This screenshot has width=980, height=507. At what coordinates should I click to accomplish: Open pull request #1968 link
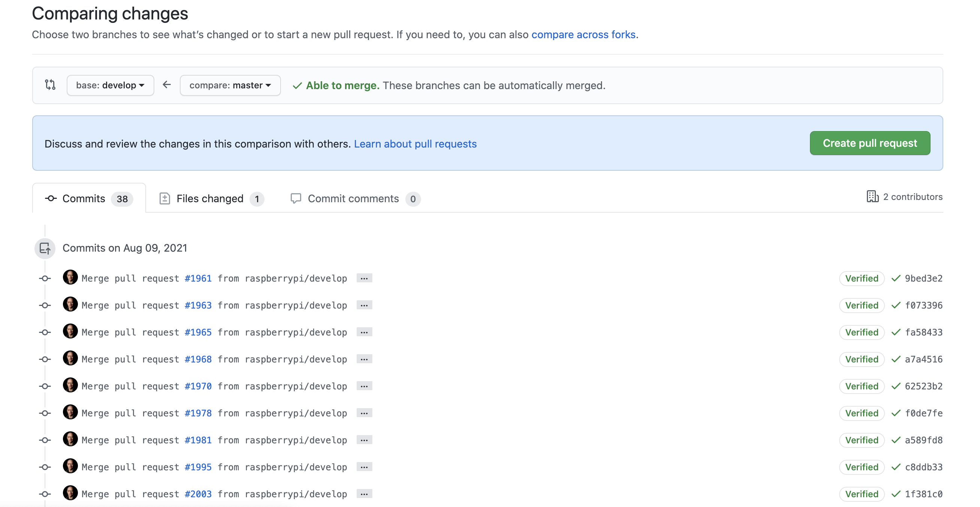(x=198, y=359)
